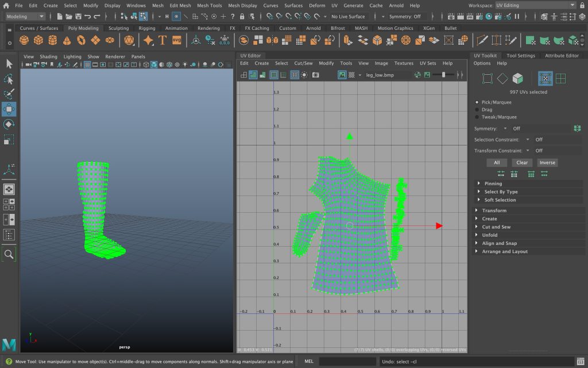Take a UV snapshot with camera icon
Screen dimensions: 588x368
click(316, 75)
